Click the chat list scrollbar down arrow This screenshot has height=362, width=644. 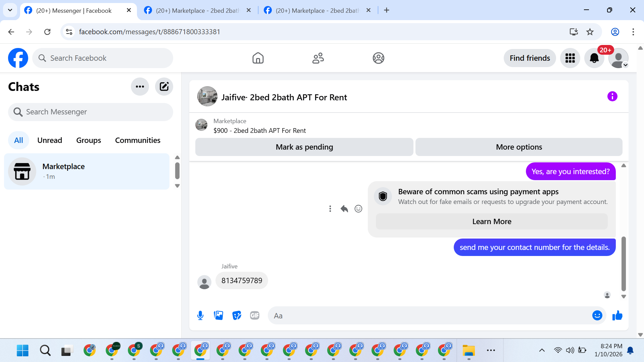pyautogui.click(x=178, y=186)
